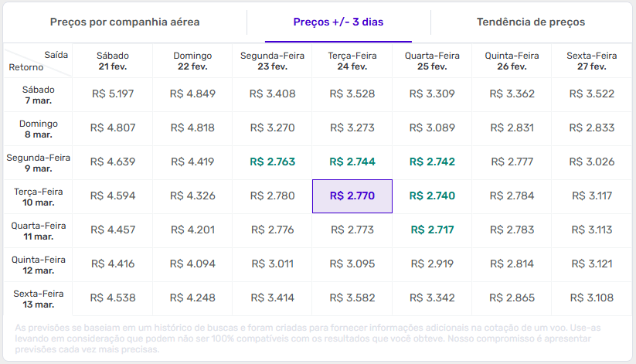The width and height of the screenshot is (636, 364).
Task: Open the Tendência de preços tab
Action: point(531,22)
